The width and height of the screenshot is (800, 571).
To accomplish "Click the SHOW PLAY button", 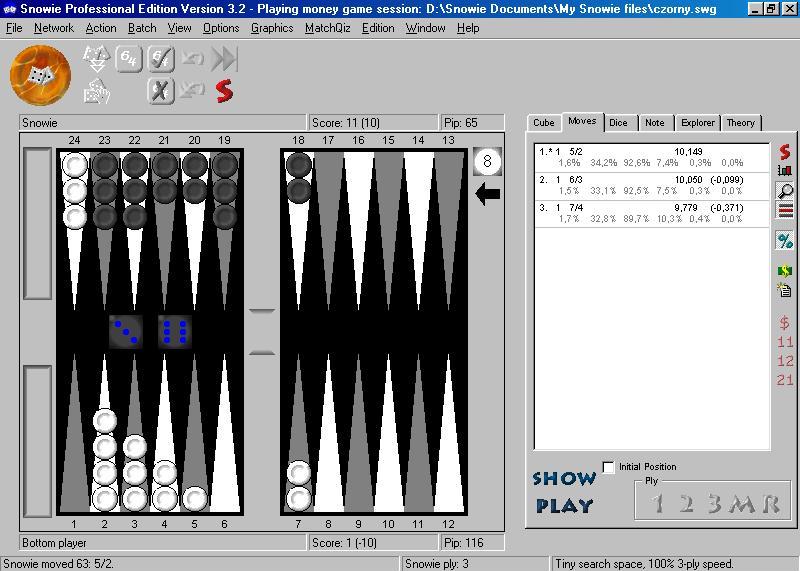I will click(x=564, y=492).
